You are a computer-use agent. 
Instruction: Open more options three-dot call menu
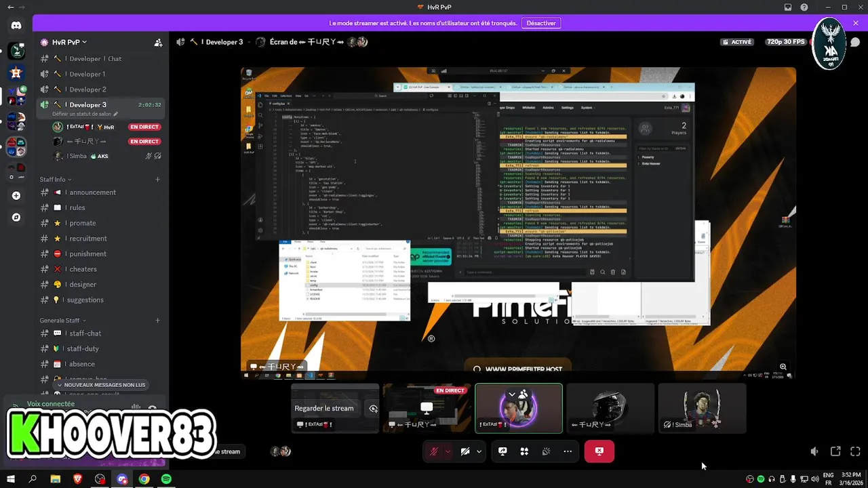[x=568, y=451]
